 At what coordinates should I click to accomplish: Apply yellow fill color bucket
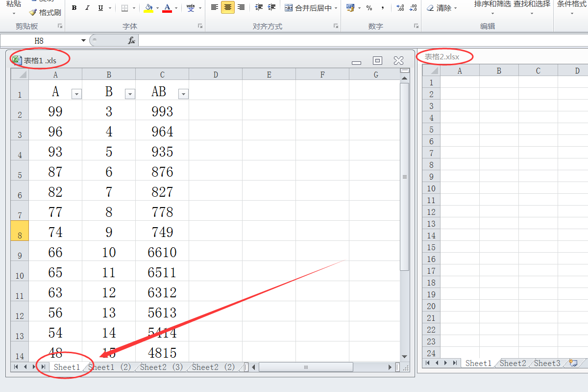click(x=148, y=8)
